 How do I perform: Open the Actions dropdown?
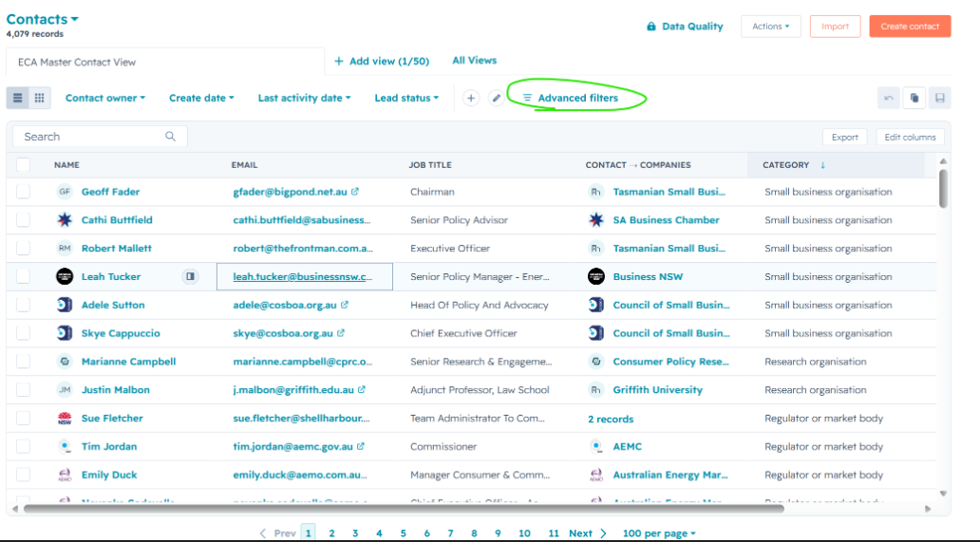point(771,27)
